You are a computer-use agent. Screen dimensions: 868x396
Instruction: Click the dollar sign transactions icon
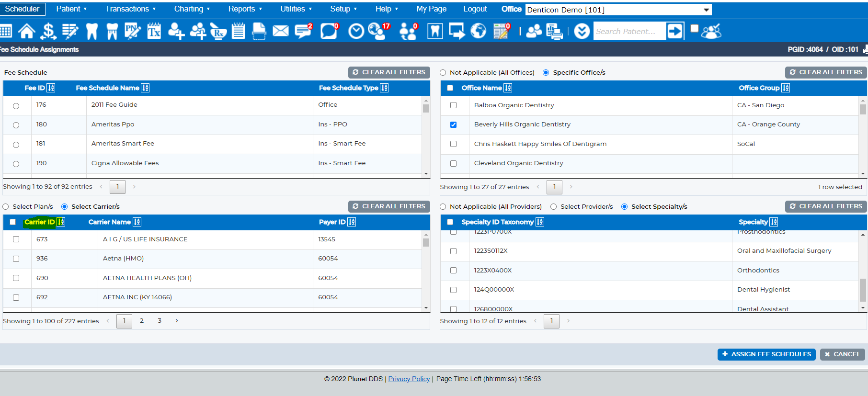[x=48, y=31]
